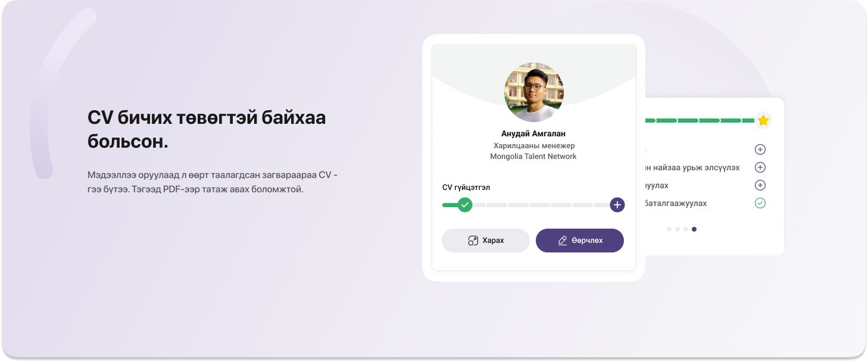Select the second carousel pagination dot

677,229
